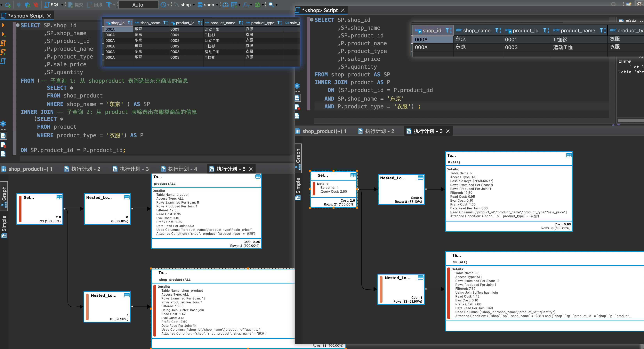The height and width of the screenshot is (349, 644).
Task: Select left Nested_Lo... node 8 (38.10%)
Action: click(108, 209)
